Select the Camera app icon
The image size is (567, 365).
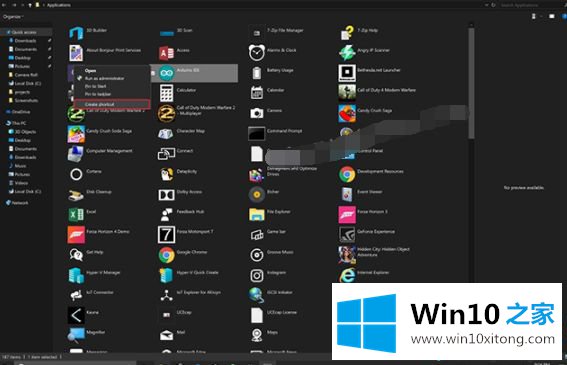257,113
